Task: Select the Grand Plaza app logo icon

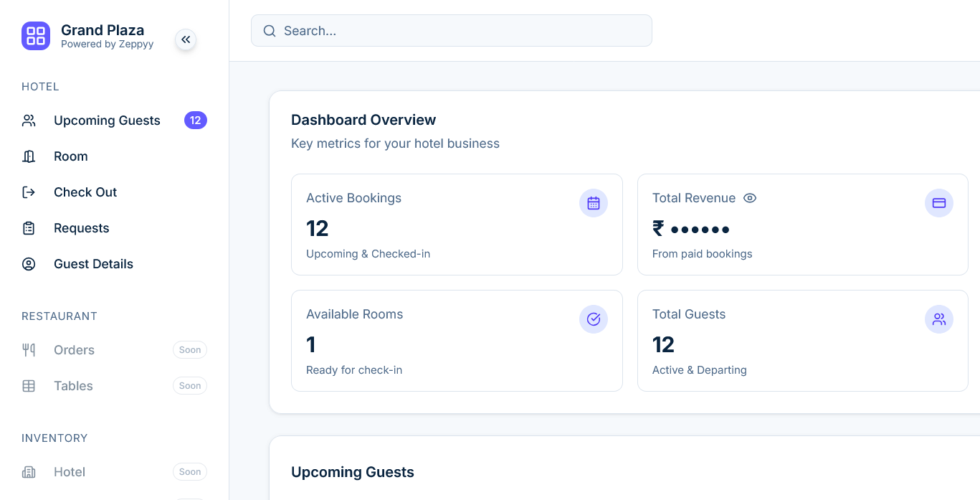Action: pos(36,36)
